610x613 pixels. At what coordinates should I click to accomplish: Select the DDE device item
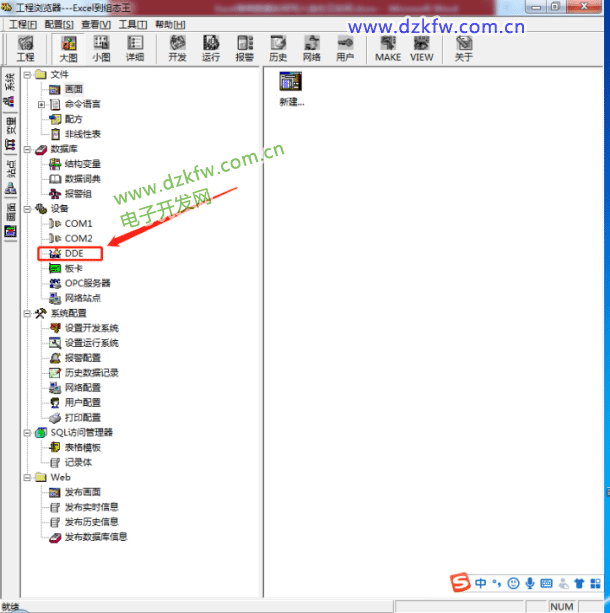(x=80, y=254)
